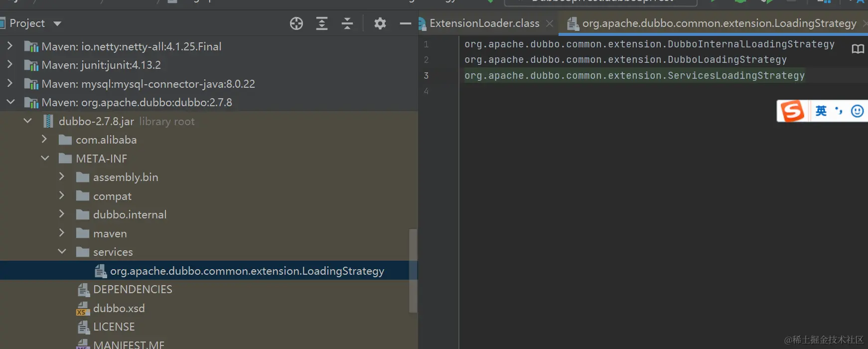Collapse the services folder
This screenshot has width=868, height=349.
coord(62,252)
